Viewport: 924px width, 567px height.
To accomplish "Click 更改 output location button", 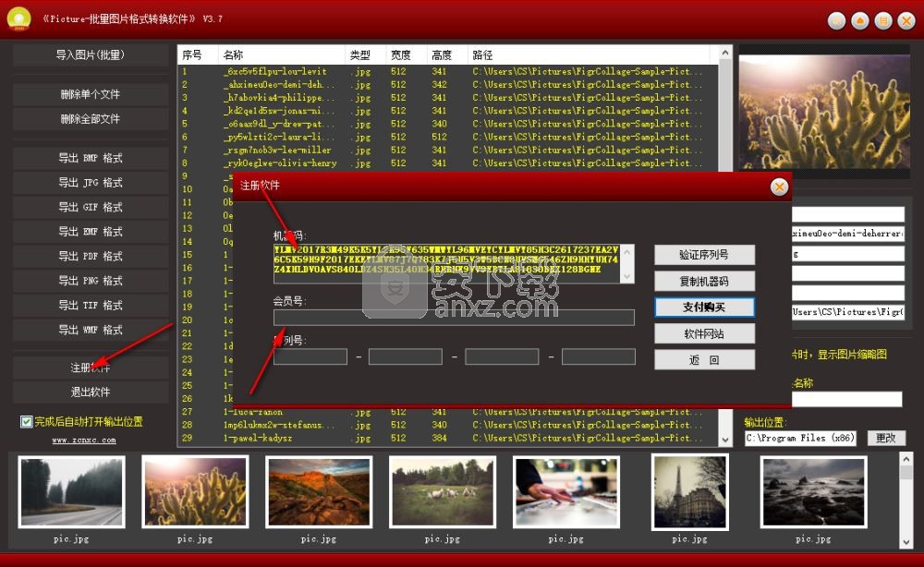I will point(885,438).
